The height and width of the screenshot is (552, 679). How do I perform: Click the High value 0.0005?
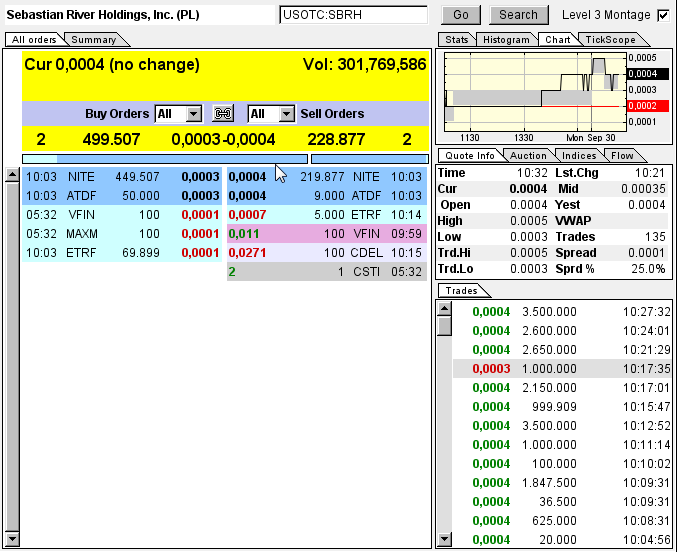[x=528, y=221]
